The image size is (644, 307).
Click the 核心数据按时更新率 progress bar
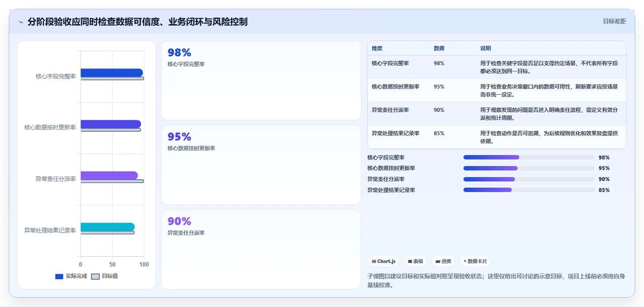click(529, 168)
